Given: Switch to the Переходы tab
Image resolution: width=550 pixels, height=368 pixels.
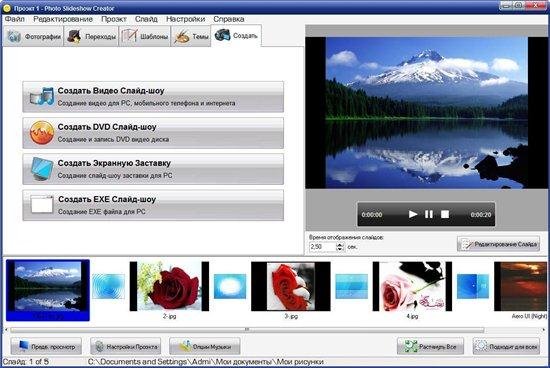Looking at the screenshot, I should 91,36.
